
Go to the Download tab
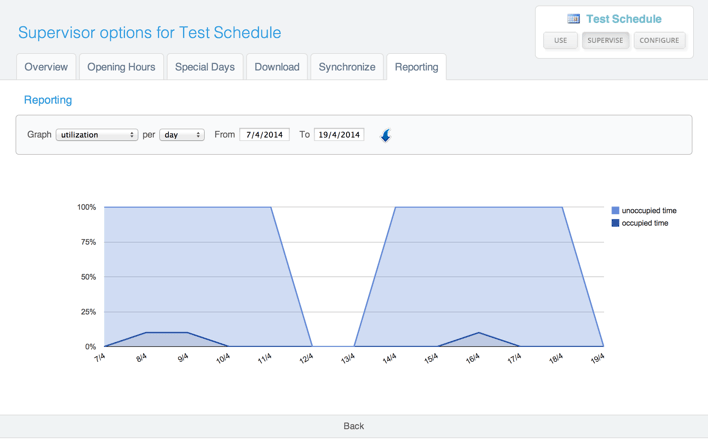[277, 67]
